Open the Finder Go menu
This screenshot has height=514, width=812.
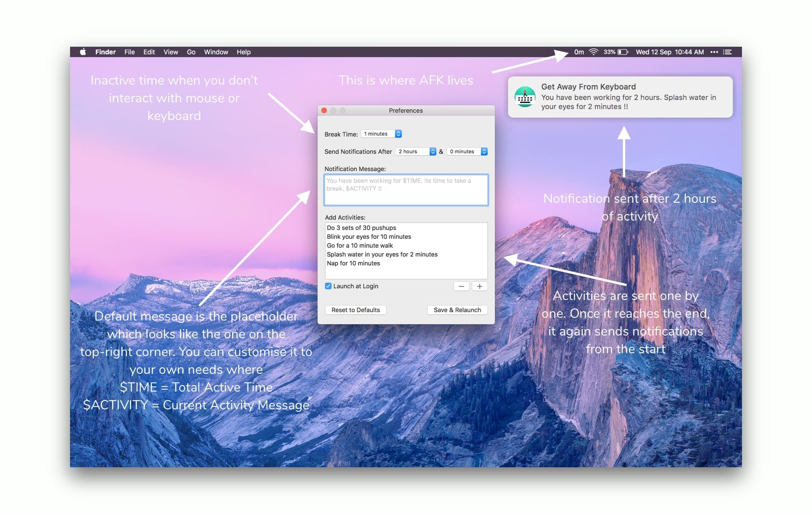[191, 52]
